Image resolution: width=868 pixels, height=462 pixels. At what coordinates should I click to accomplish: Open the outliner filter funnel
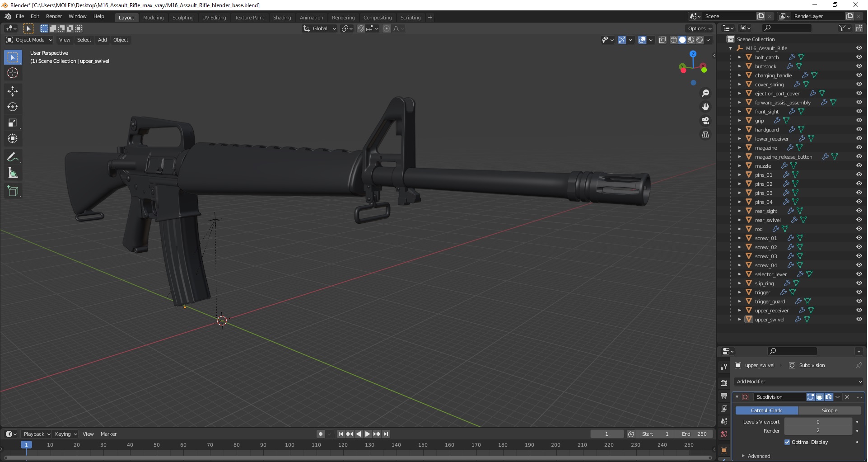[x=842, y=28]
